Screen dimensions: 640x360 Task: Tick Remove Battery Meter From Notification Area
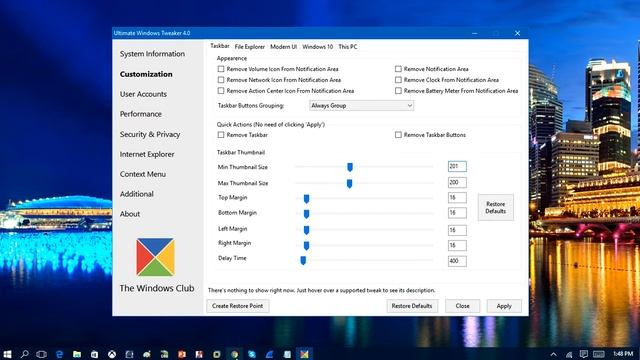click(398, 91)
